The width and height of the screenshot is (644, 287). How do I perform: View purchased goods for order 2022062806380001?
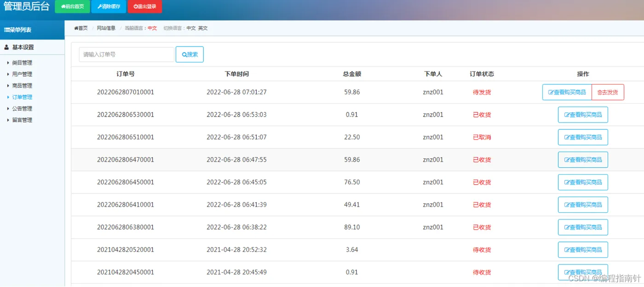point(583,227)
